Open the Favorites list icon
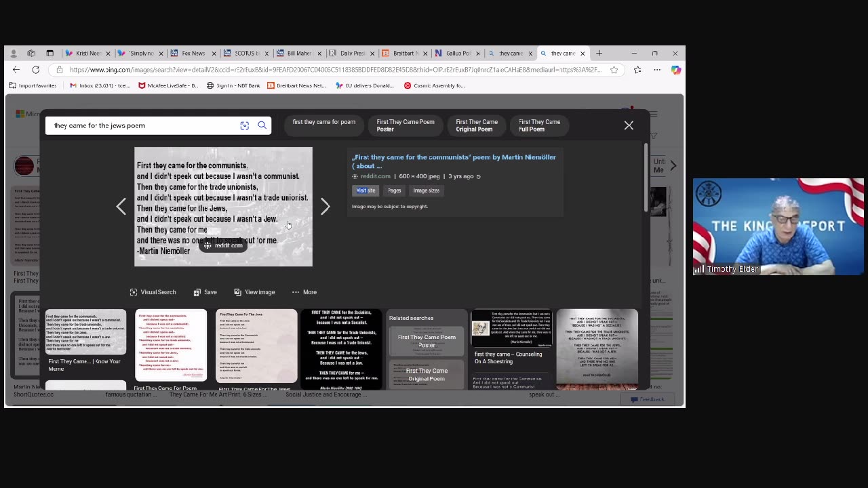This screenshot has height=488, width=868. click(x=637, y=70)
